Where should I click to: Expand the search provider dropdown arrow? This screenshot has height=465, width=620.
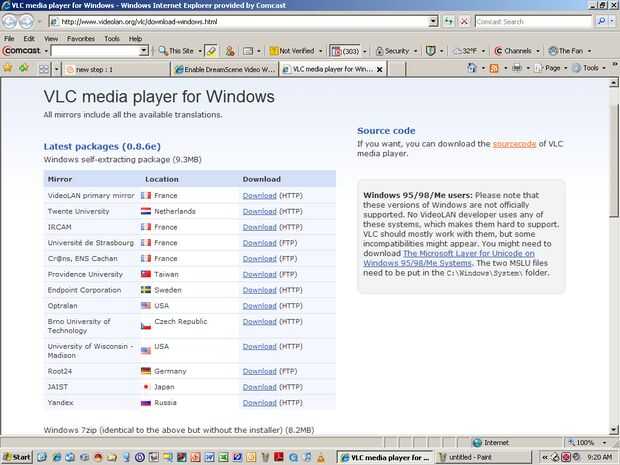click(612, 21)
